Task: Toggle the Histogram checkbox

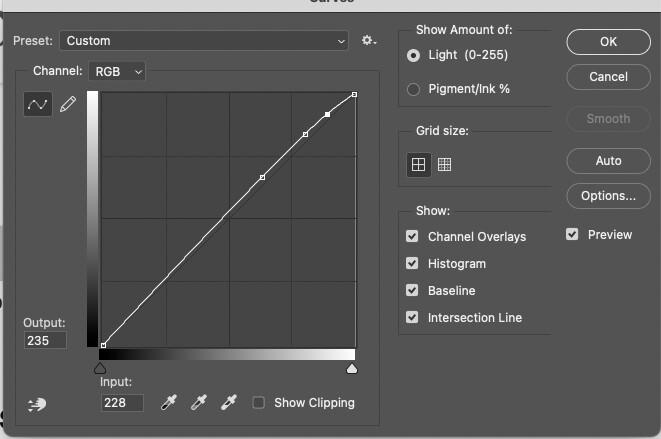Action: pyautogui.click(x=412, y=264)
